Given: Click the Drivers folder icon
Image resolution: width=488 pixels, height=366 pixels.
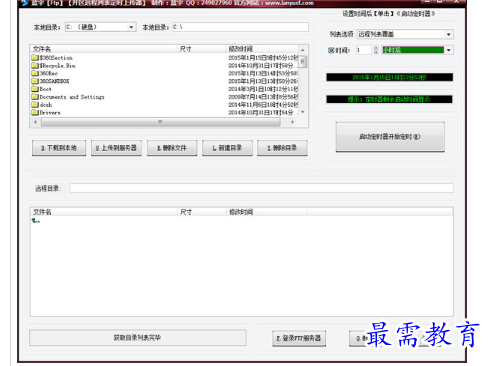Looking at the screenshot, I should click(35, 113).
